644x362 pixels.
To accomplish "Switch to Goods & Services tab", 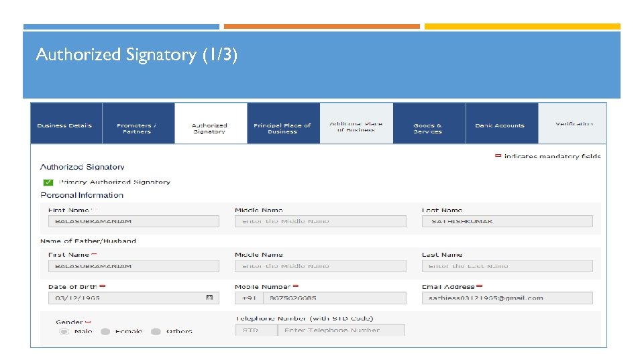I will click(x=429, y=123).
